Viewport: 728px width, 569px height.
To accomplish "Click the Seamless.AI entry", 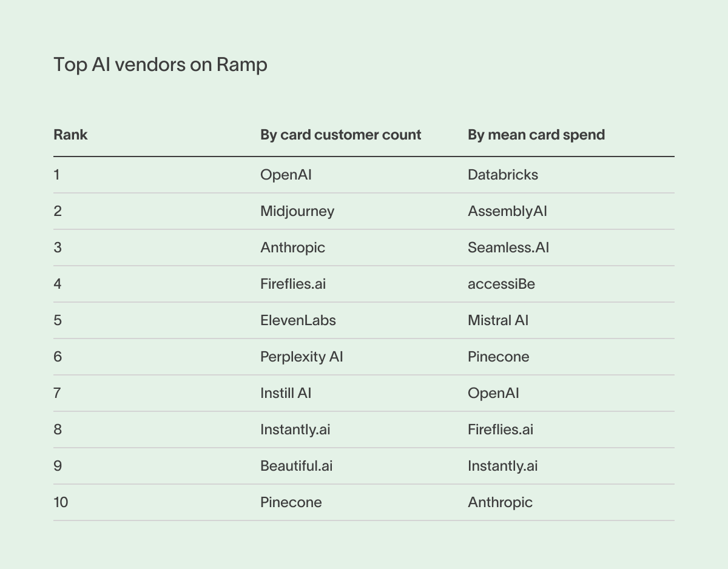I will click(508, 247).
